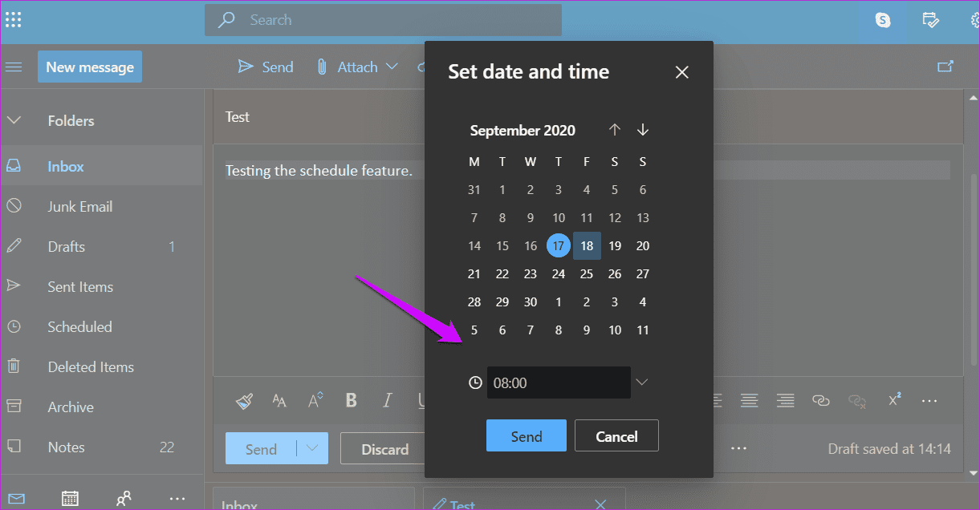Switch to Mail module icon

point(16,498)
